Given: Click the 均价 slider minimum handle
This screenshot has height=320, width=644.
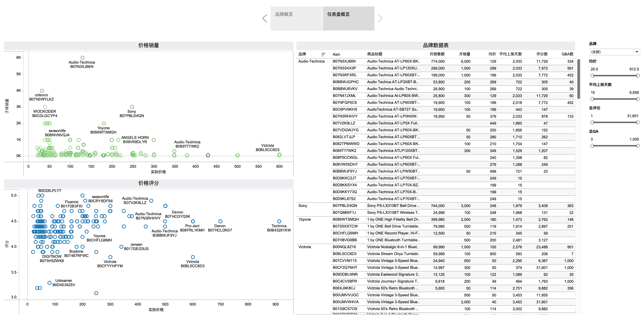Looking at the screenshot, I should click(592, 75).
